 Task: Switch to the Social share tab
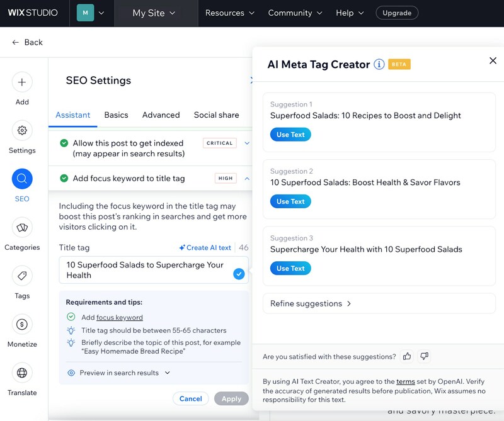(216, 115)
